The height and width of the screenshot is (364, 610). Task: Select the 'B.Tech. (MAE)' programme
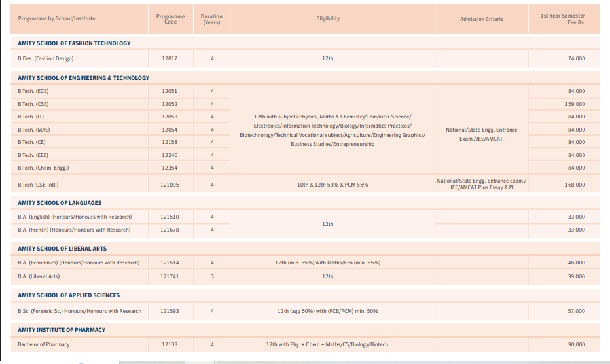34,130
